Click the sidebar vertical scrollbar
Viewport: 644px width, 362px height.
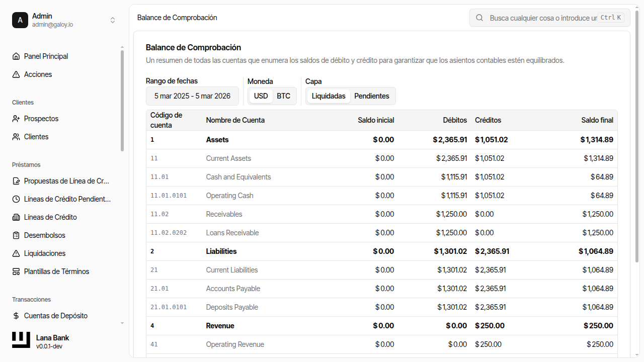122,101
